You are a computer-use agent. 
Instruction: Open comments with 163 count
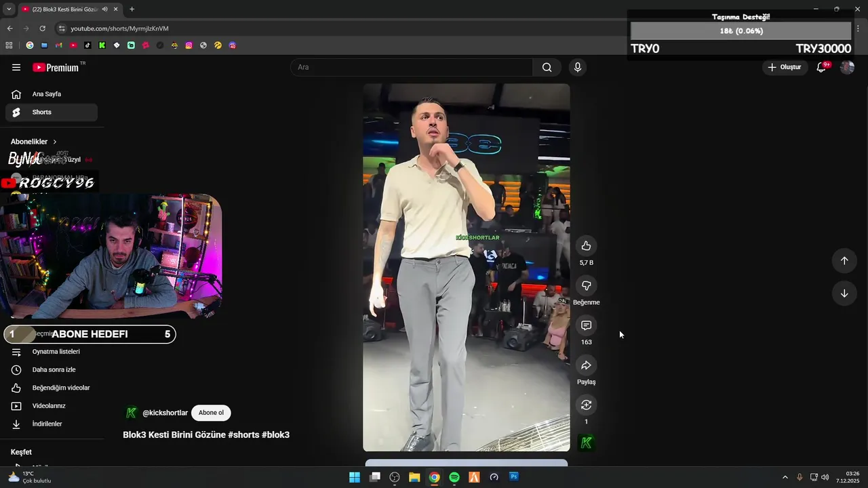pos(587,325)
